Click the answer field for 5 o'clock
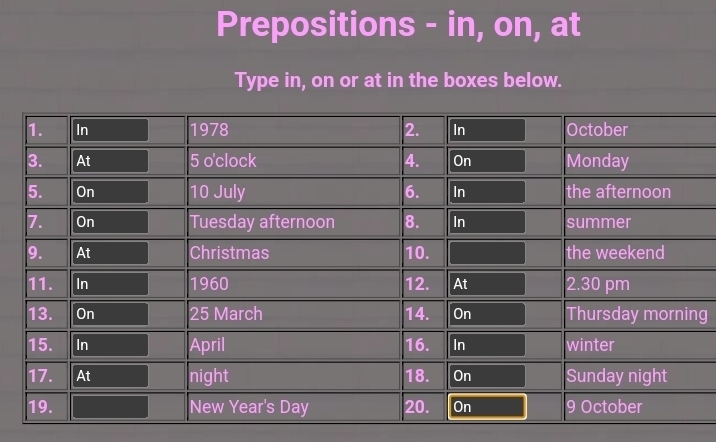The width and height of the screenshot is (716, 442). tap(110, 161)
